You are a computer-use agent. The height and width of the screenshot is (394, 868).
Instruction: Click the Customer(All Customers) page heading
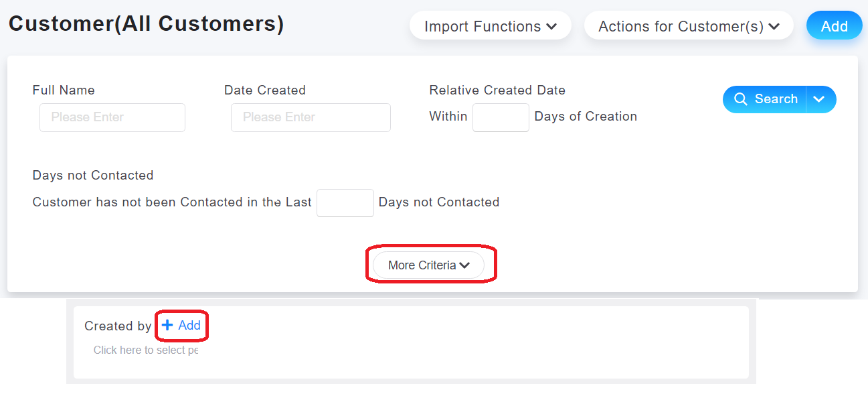(146, 24)
